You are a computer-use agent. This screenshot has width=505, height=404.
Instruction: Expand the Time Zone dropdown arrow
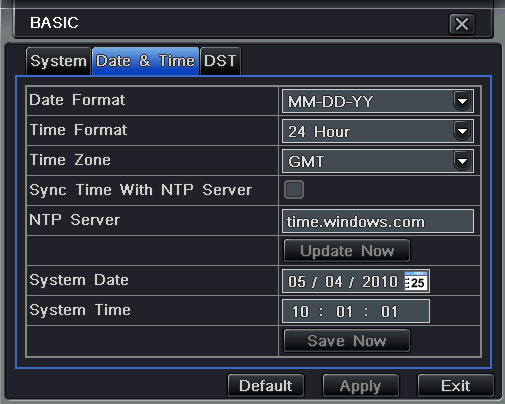click(x=462, y=161)
